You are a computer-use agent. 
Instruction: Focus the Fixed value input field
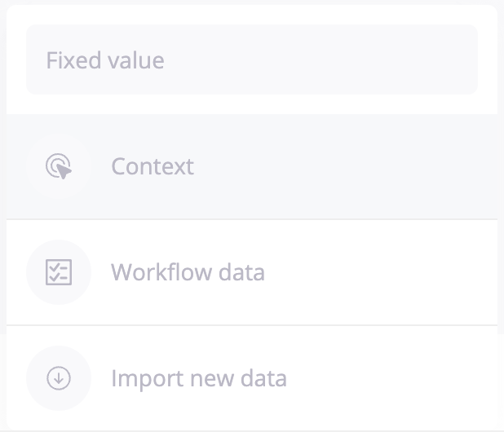(251, 60)
